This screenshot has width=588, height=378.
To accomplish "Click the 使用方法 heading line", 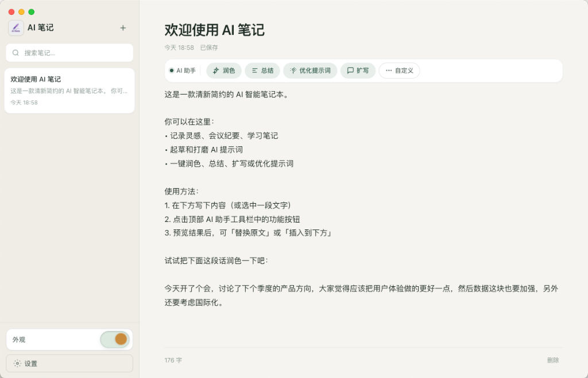I will tap(181, 191).
